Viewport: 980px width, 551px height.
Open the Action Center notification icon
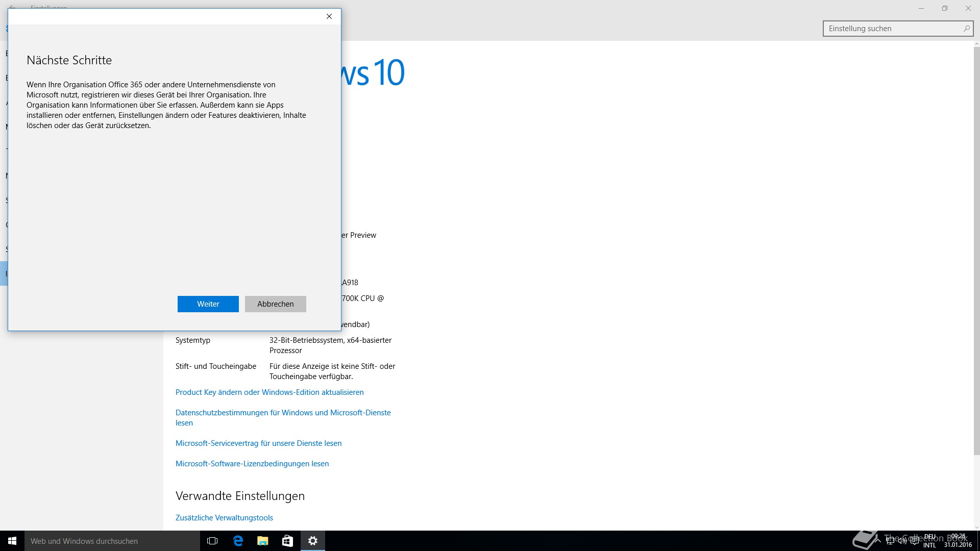[915, 541]
